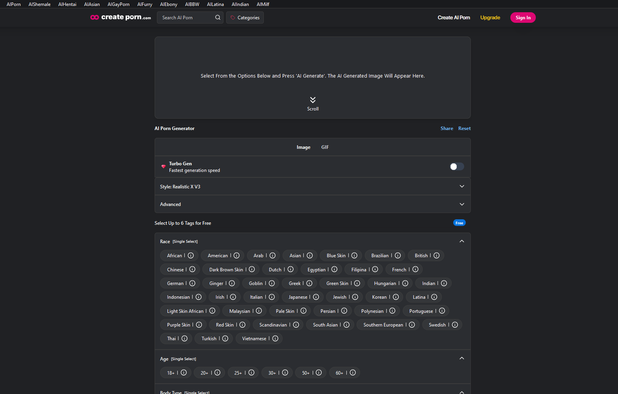This screenshot has height=394, width=618.
Task: Click the info icon beside British tag
Action: (x=436, y=255)
